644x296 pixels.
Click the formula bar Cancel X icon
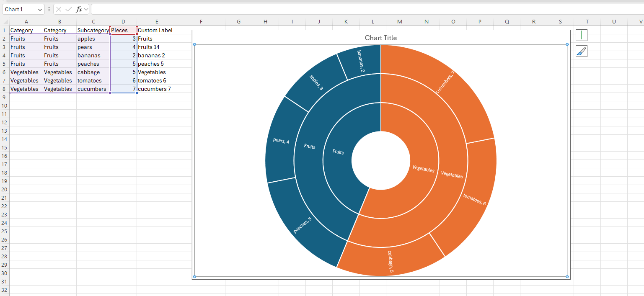[x=59, y=9]
